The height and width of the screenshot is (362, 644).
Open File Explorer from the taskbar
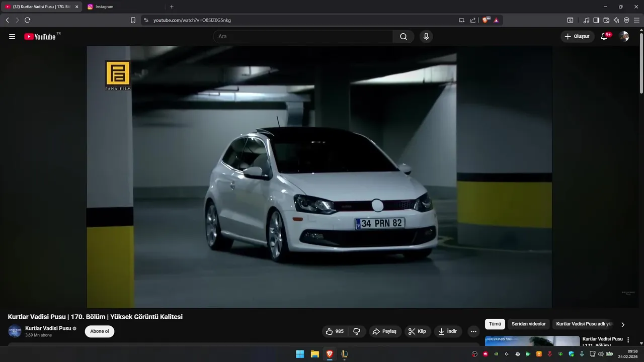pos(314,354)
